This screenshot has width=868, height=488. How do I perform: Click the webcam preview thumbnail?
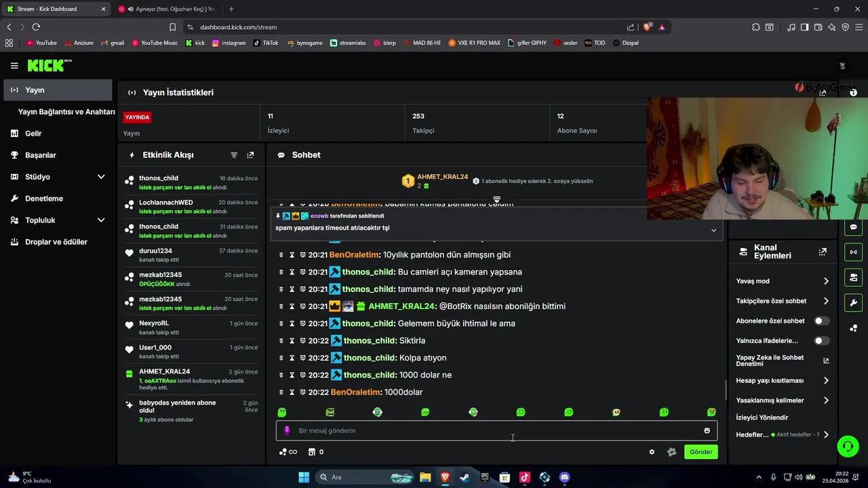tap(757, 158)
